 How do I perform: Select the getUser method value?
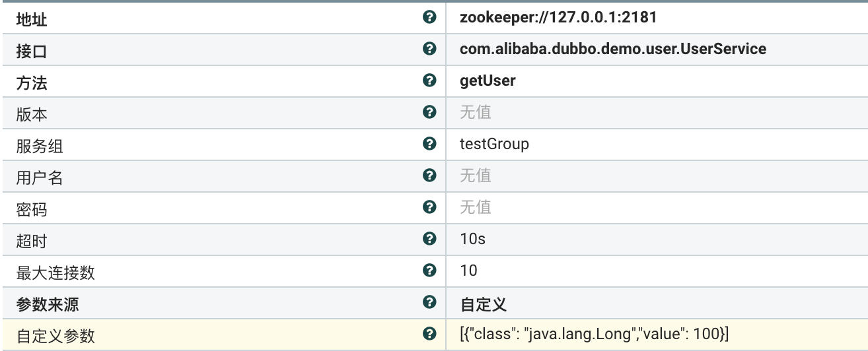[488, 80]
